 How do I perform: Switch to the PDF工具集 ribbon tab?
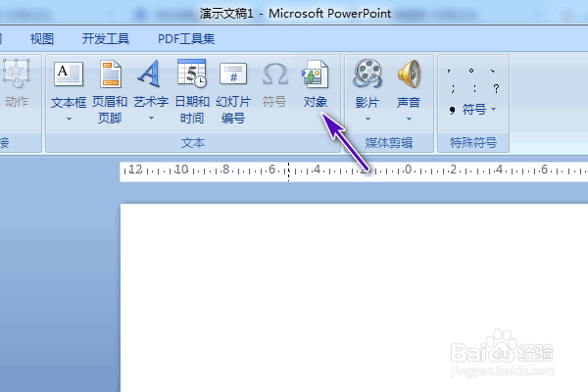coord(186,38)
